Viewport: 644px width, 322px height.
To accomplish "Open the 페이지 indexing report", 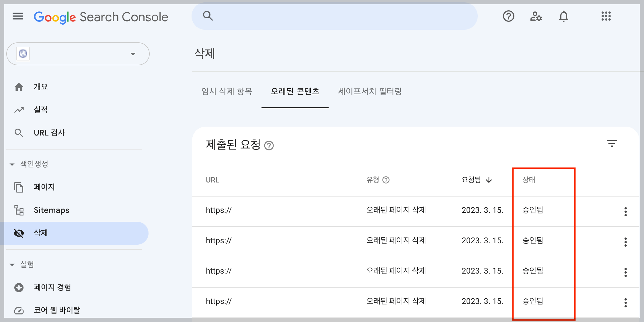I will click(x=44, y=187).
